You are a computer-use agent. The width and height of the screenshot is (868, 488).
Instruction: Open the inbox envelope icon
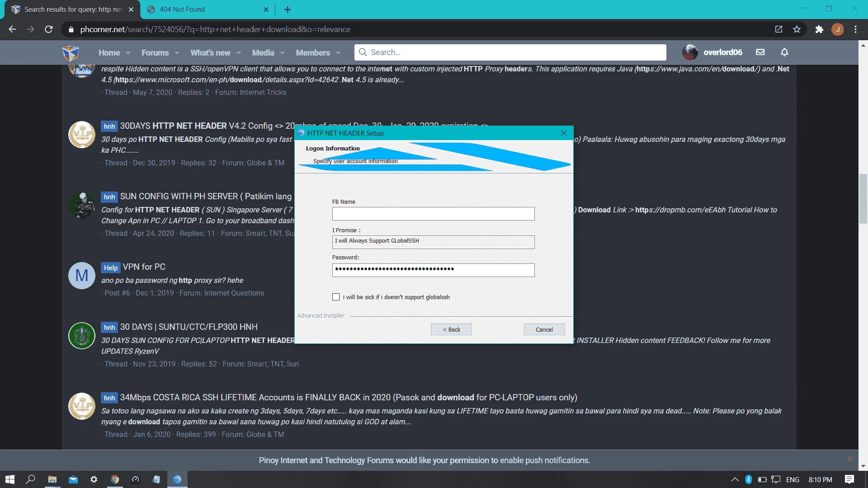(x=760, y=52)
